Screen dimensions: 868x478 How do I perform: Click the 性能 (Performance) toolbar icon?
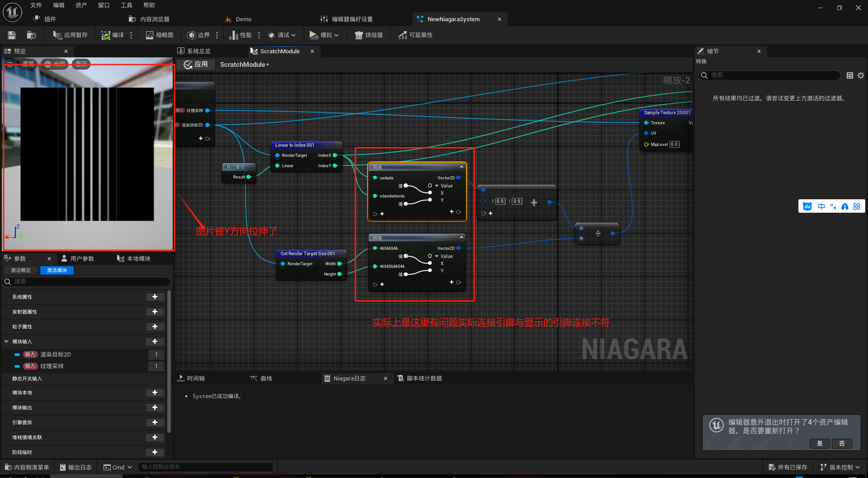[x=240, y=35]
